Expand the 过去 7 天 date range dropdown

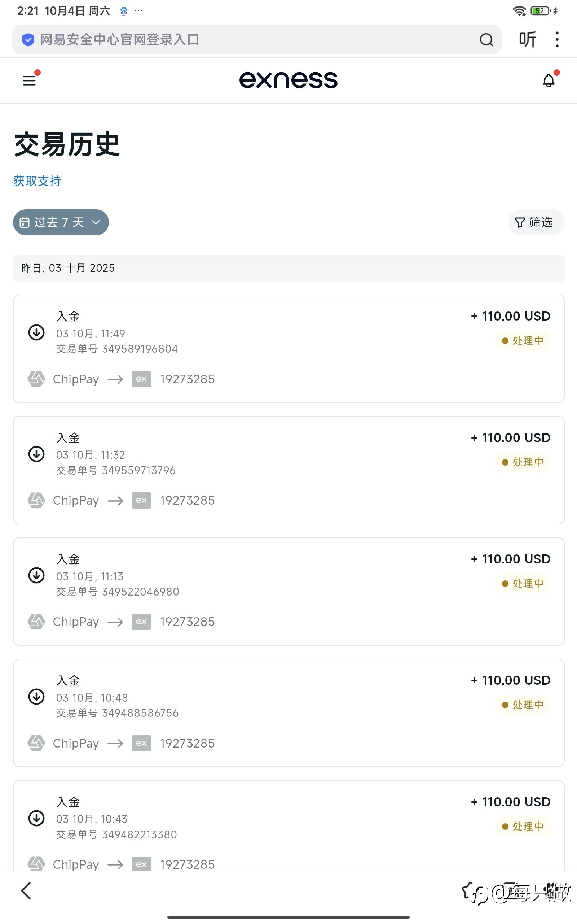[61, 222]
